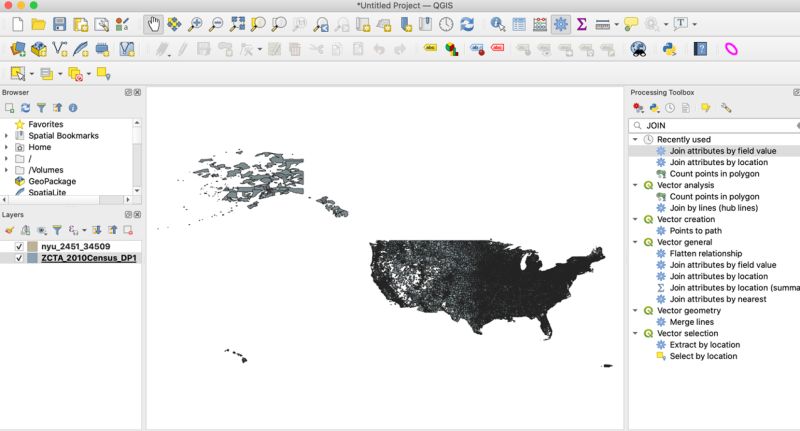The width and height of the screenshot is (800, 431).
Task: Expand the Spatial Bookmarks tree node
Action: tap(6, 136)
